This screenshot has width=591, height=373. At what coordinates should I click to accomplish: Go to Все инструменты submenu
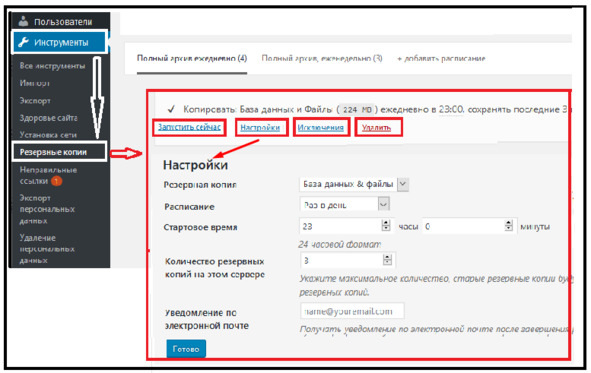(x=52, y=66)
